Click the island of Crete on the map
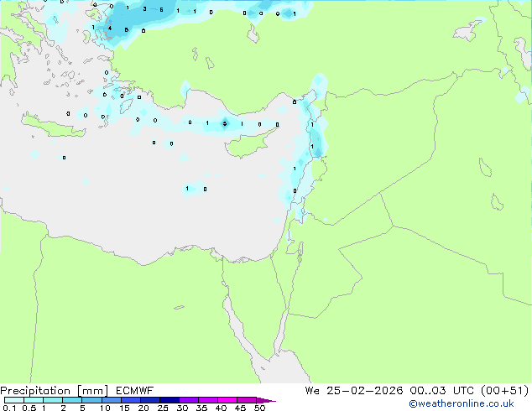The height and width of the screenshot is (411, 532). coord(53,126)
